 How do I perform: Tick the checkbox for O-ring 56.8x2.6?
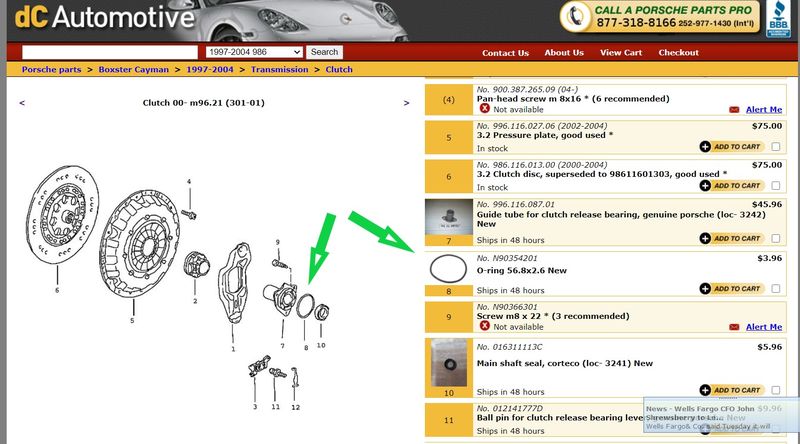[776, 289]
